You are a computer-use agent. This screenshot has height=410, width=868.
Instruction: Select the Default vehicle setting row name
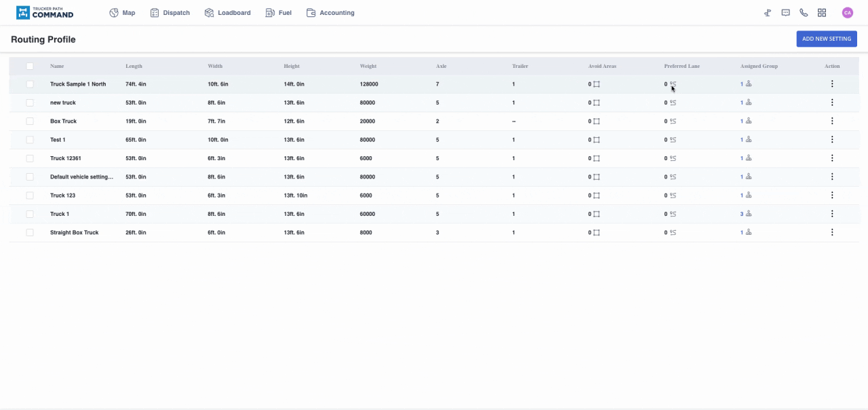(81, 177)
